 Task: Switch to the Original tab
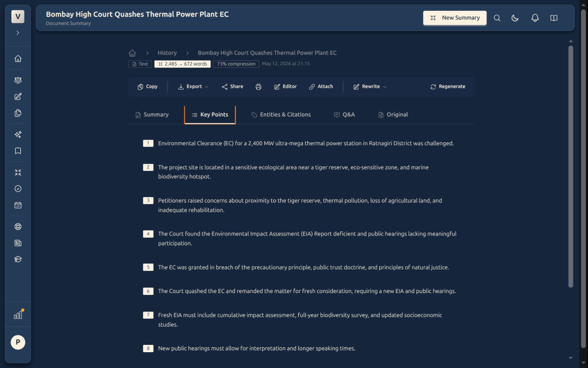pos(393,115)
